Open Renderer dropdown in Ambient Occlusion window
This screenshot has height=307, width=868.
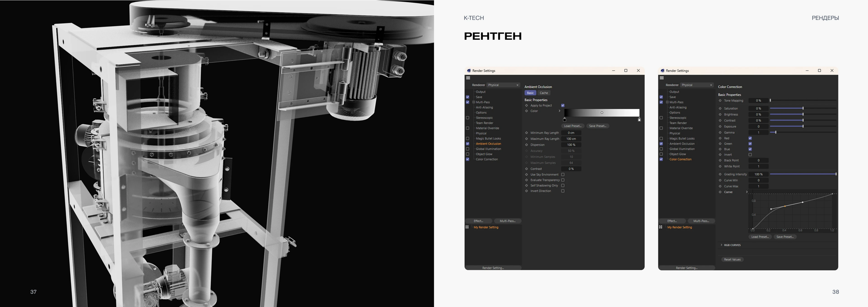(503, 85)
